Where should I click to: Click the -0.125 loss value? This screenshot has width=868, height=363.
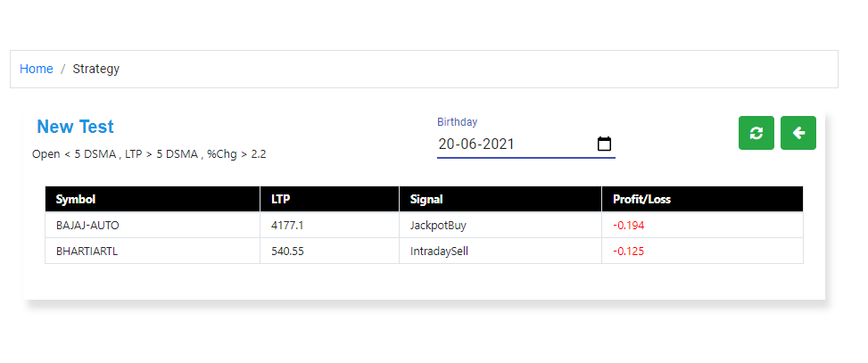click(x=628, y=252)
